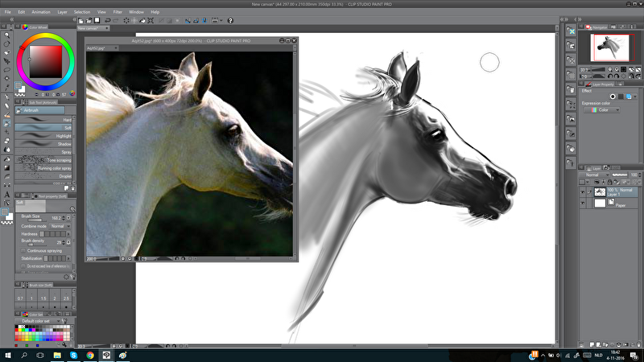644x362 pixels.
Task: Click the lock layer icon in Layer panel
Action: 609,182
